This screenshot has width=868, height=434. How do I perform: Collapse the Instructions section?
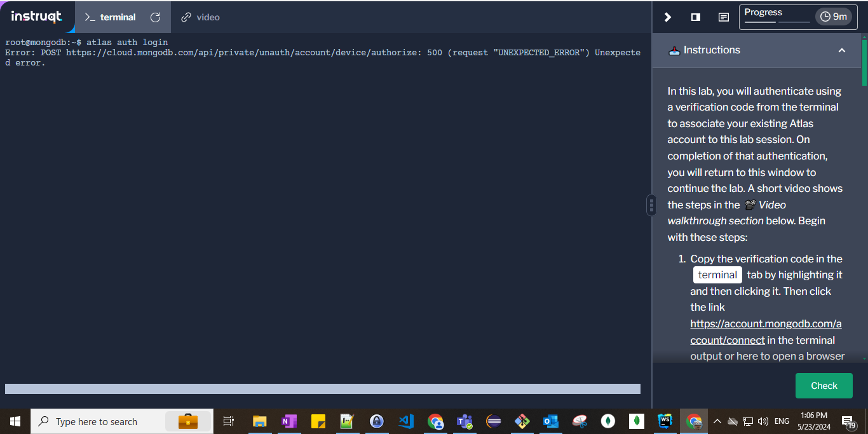tap(842, 50)
